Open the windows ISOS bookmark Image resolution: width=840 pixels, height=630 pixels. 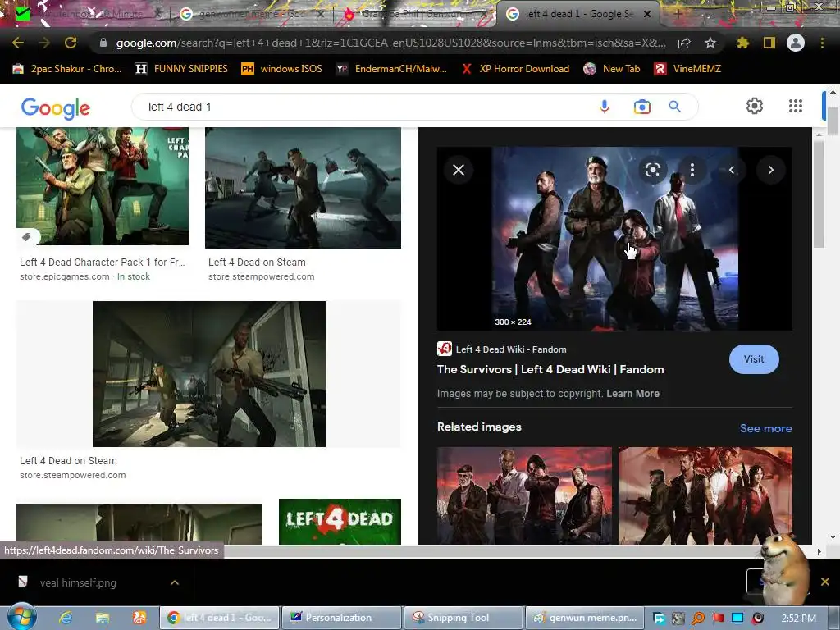point(282,69)
